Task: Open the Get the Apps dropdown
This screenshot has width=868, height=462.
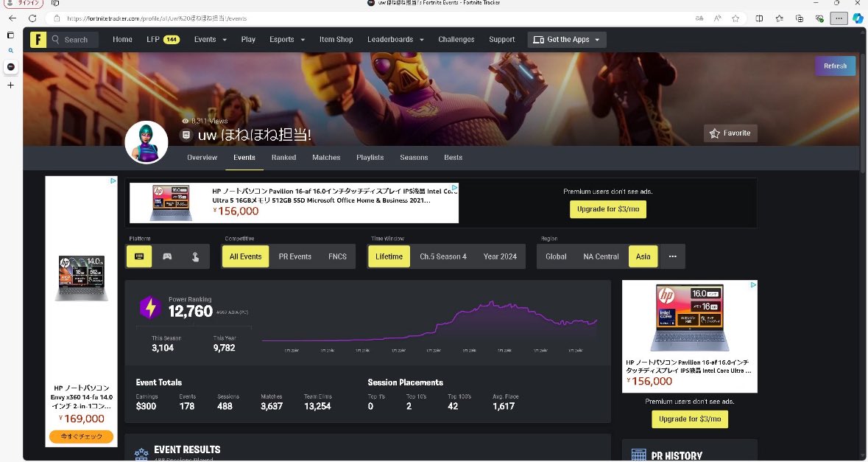Action: 567,39
